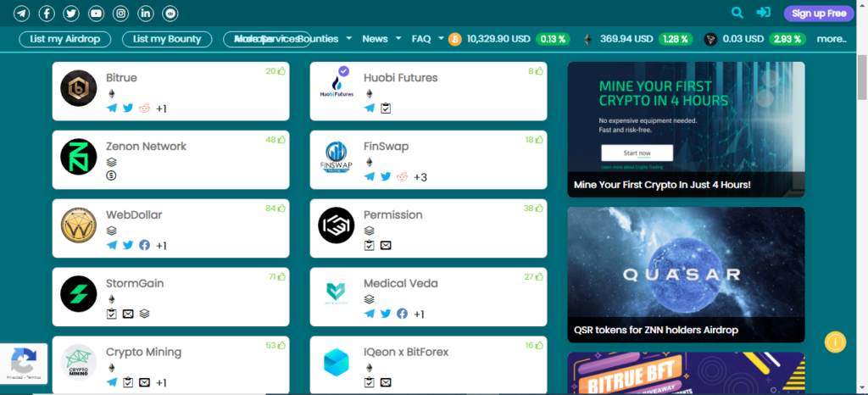
Task: Click the Mine Your First Crypto caption
Action: pos(662,185)
